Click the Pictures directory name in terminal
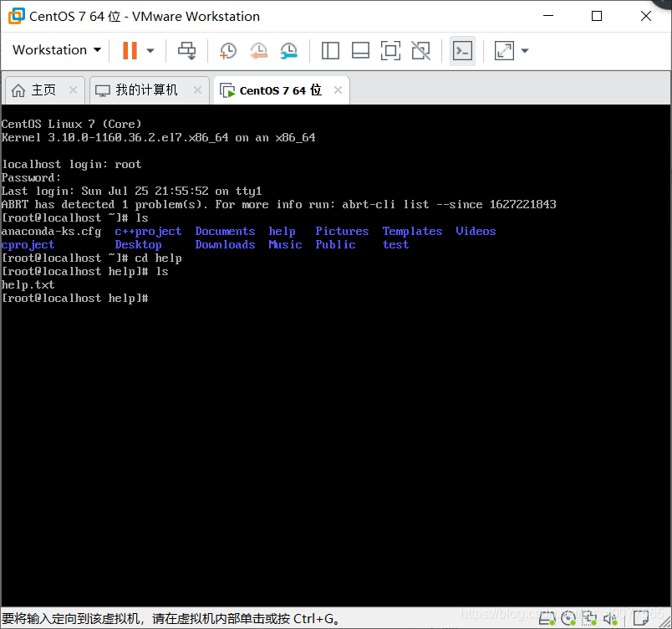Viewport: 672px width, 629px height. (342, 232)
